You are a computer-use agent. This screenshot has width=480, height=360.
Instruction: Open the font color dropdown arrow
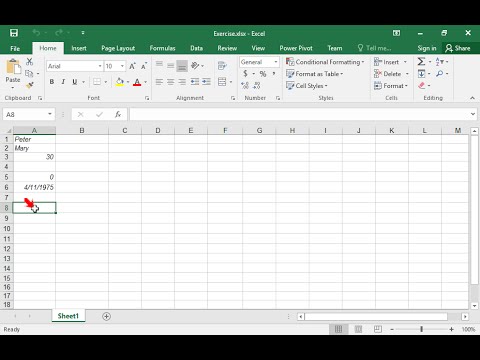click(145, 82)
